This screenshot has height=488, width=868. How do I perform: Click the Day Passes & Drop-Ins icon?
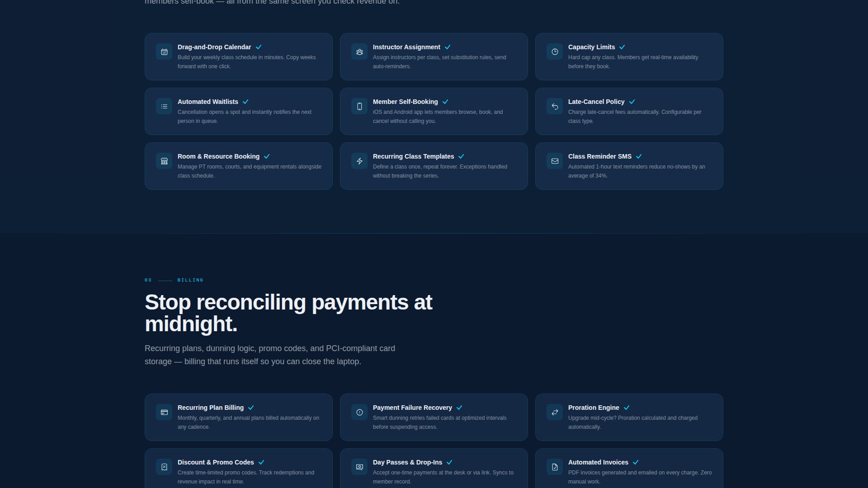[359, 467]
